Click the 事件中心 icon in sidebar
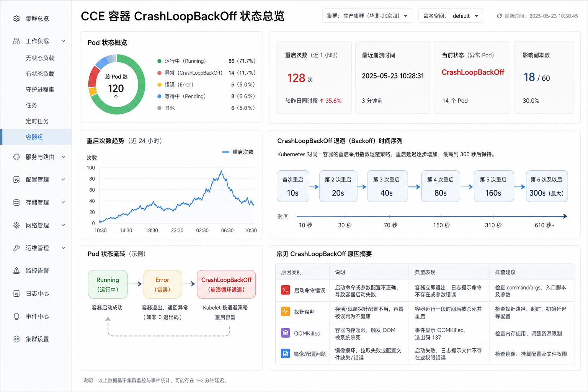Screen dimensions: 588x392 point(16,316)
